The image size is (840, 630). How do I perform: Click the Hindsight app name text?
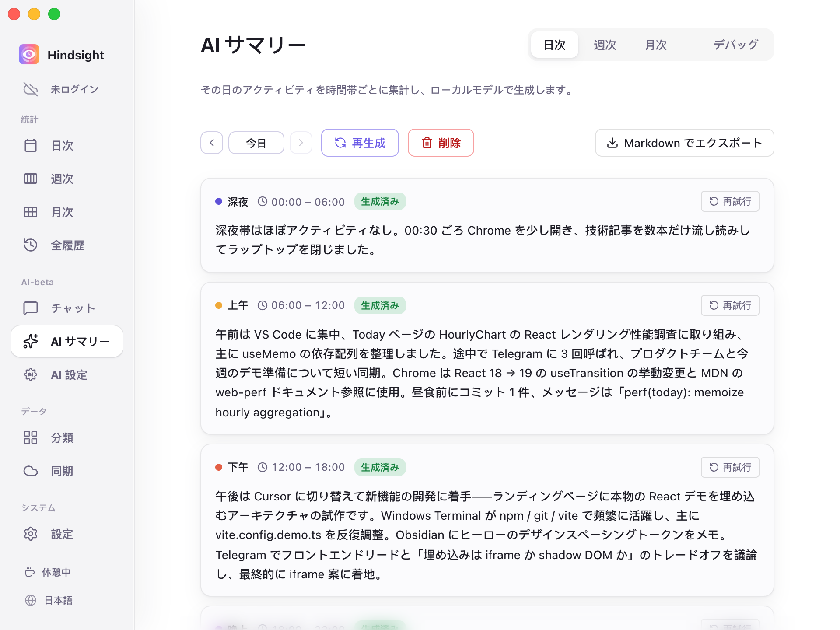76,55
